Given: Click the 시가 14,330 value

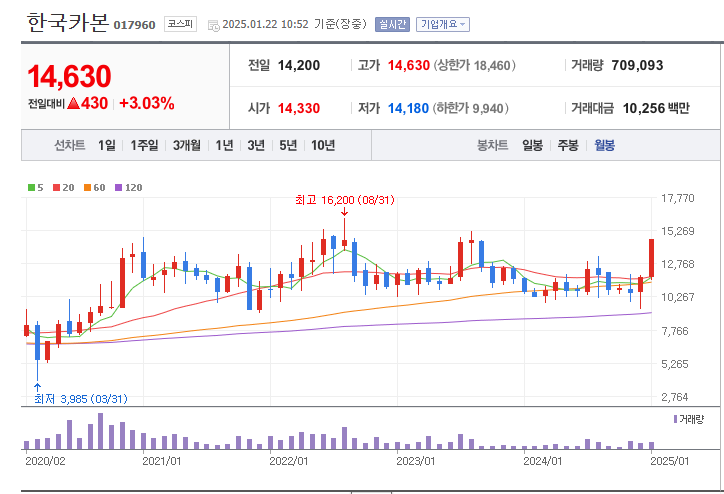Looking at the screenshot, I should 299,108.
